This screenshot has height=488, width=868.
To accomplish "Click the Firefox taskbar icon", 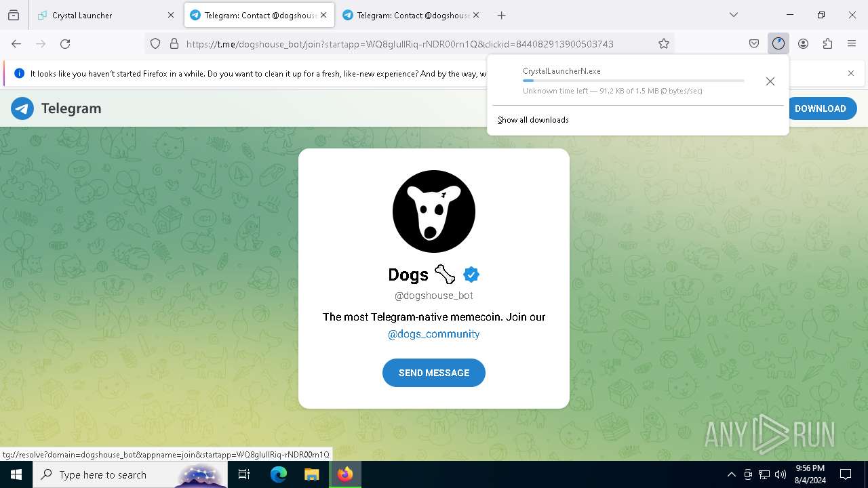I will (345, 474).
